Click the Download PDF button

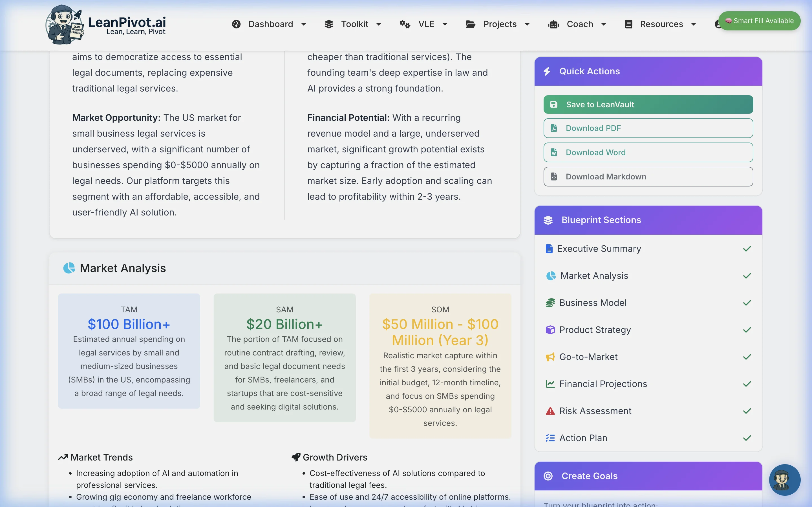(x=648, y=128)
